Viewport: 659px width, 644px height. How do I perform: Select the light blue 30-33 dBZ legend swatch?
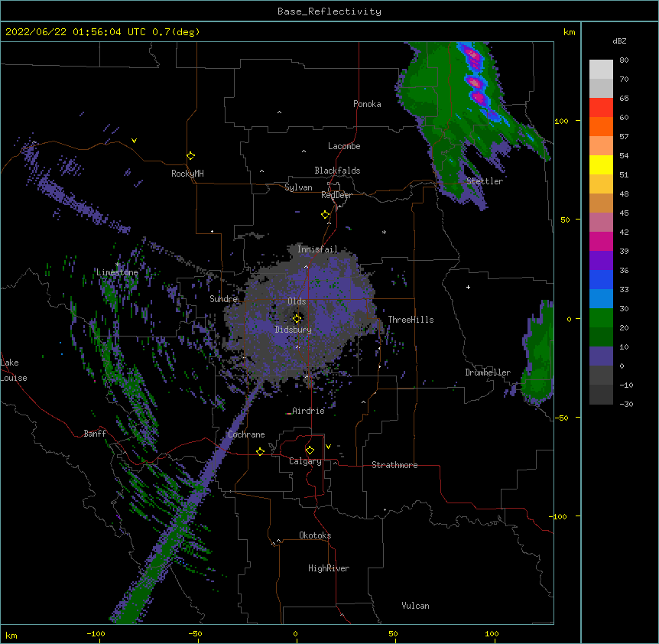coord(601,299)
